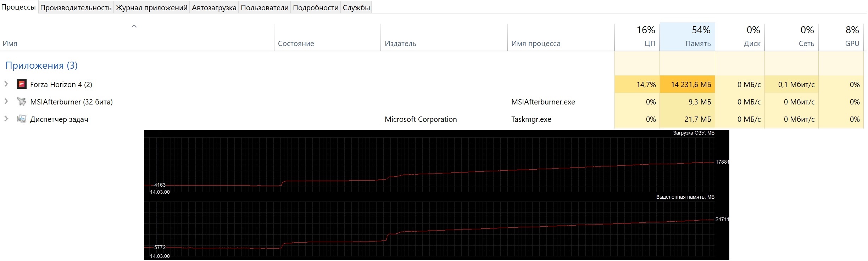Expand the MSIAfterburner process entry

pos(6,101)
